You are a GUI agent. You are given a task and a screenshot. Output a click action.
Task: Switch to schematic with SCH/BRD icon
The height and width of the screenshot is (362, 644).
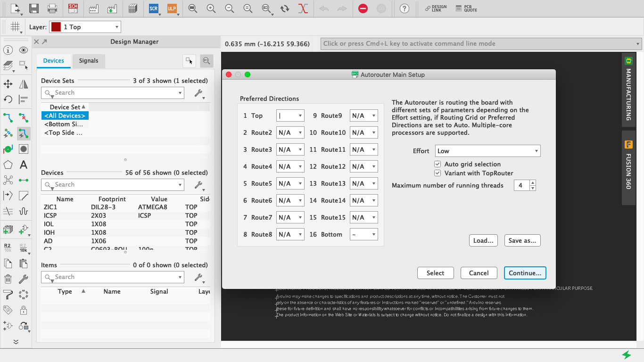coord(73,8)
